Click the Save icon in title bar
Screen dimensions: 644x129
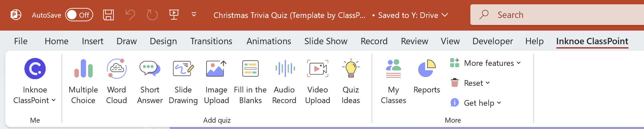(108, 15)
